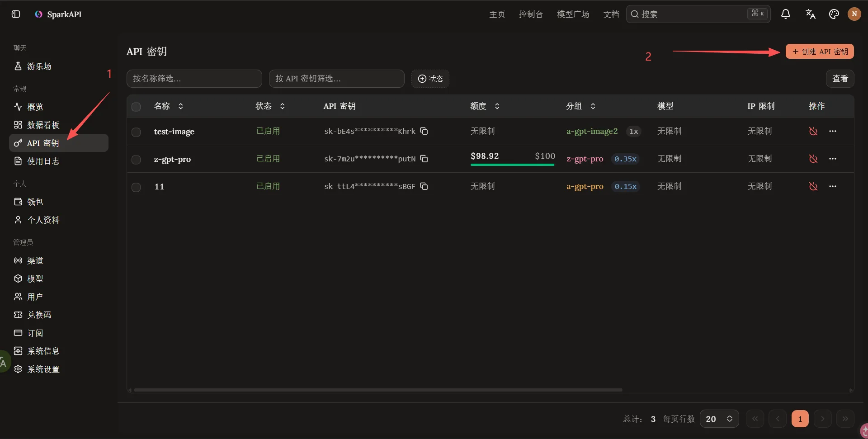
Task: Select the test-image row checkbox
Action: click(x=136, y=132)
